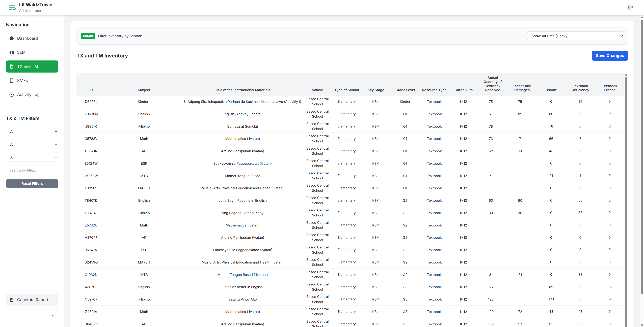Select the ID cell D6277L

pos(91,102)
